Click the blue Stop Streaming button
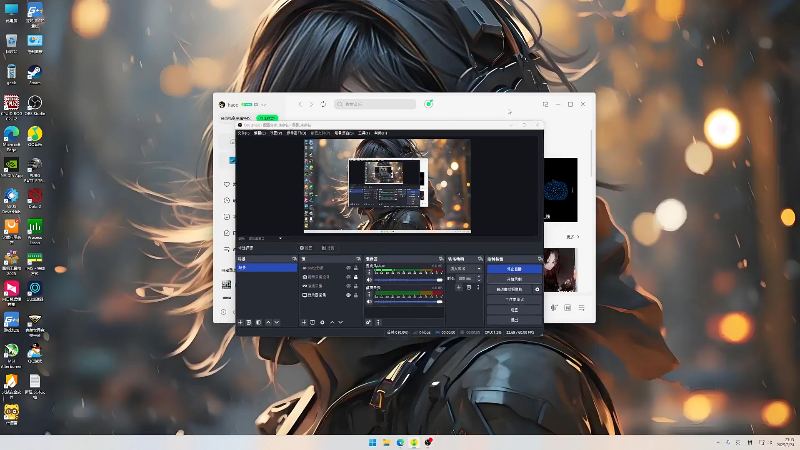The width and height of the screenshot is (800, 450). click(514, 269)
